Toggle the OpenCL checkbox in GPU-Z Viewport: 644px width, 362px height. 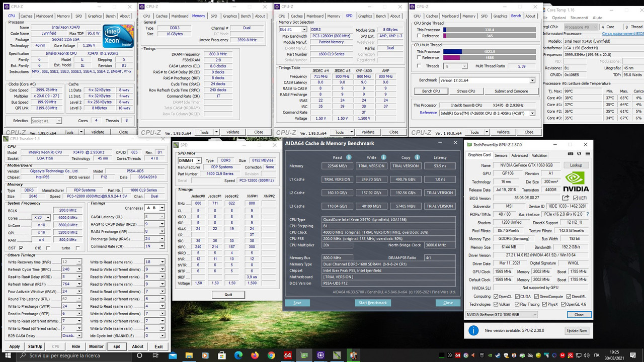tap(497, 296)
